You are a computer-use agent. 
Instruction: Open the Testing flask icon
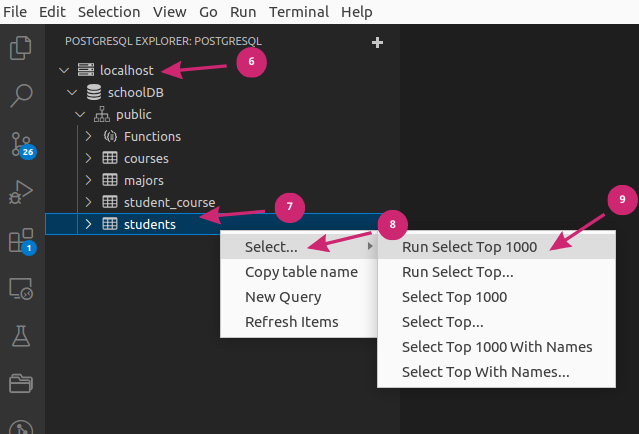(x=21, y=336)
